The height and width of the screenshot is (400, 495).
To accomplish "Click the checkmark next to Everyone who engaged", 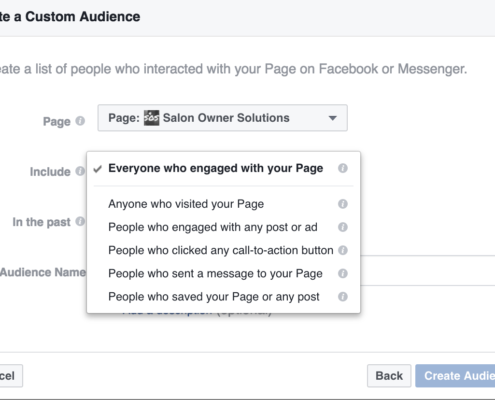I will coord(97,169).
